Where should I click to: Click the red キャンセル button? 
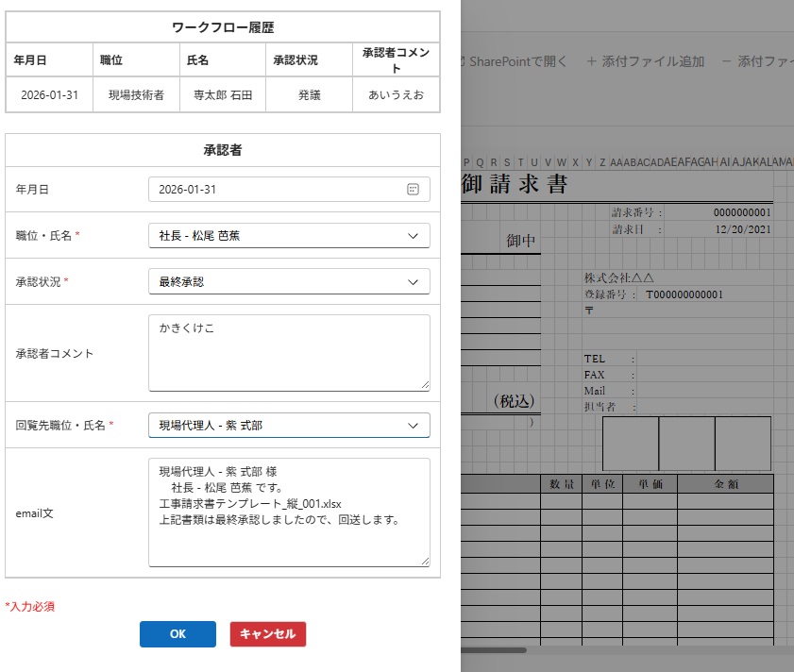[x=268, y=634]
